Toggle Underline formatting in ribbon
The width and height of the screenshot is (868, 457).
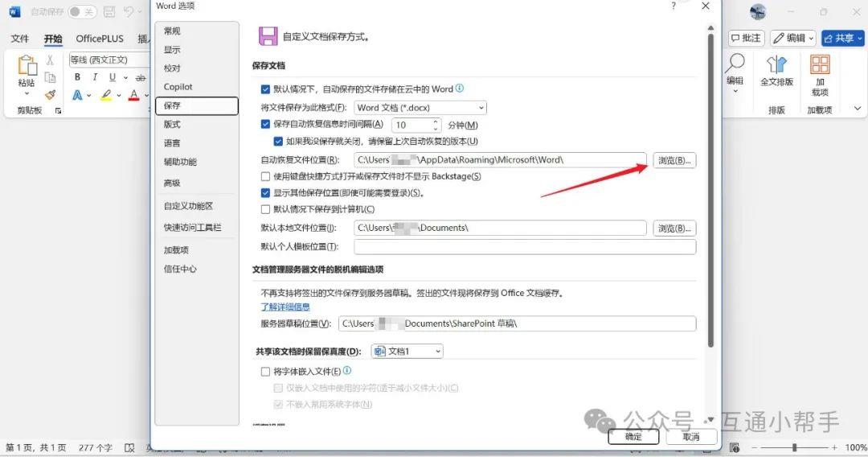click(113, 77)
